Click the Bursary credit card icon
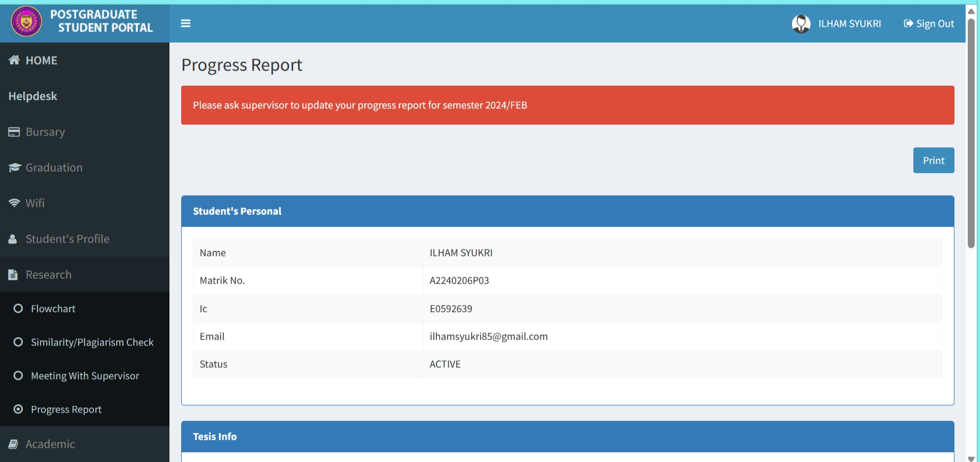 click(x=14, y=132)
